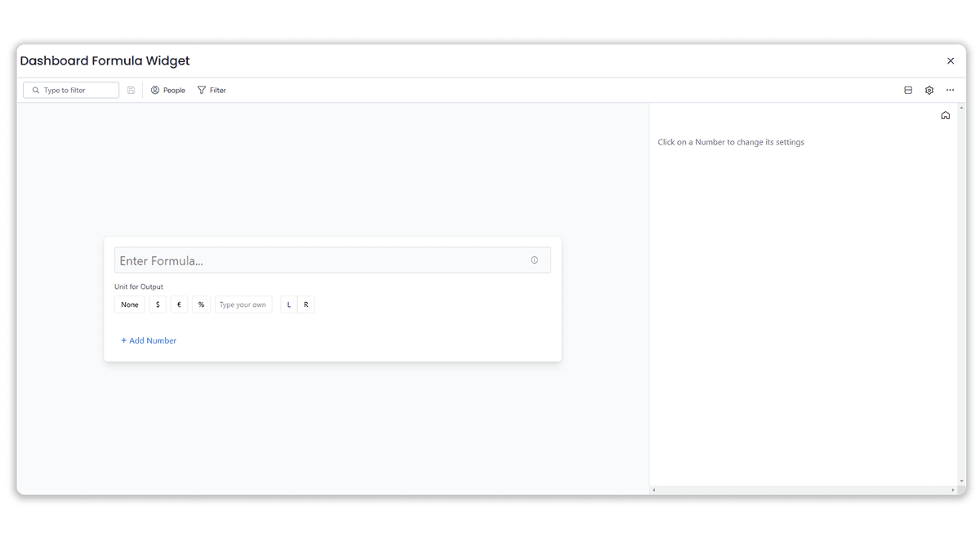Click the save filter disk icon
Screen dimensions: 980x551
[x=131, y=90]
